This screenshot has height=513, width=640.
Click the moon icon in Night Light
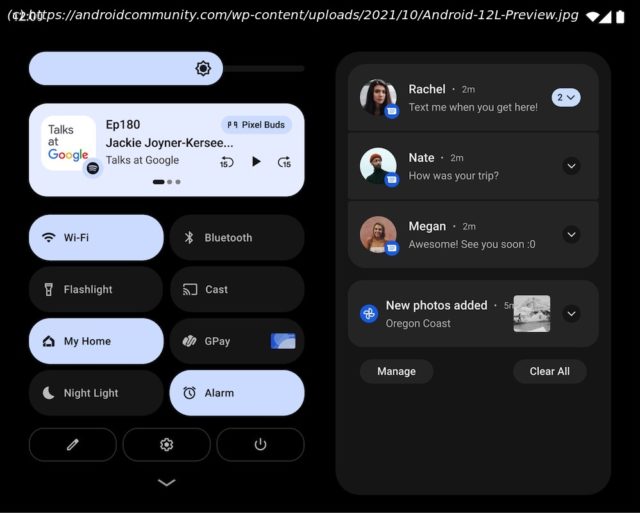48,393
